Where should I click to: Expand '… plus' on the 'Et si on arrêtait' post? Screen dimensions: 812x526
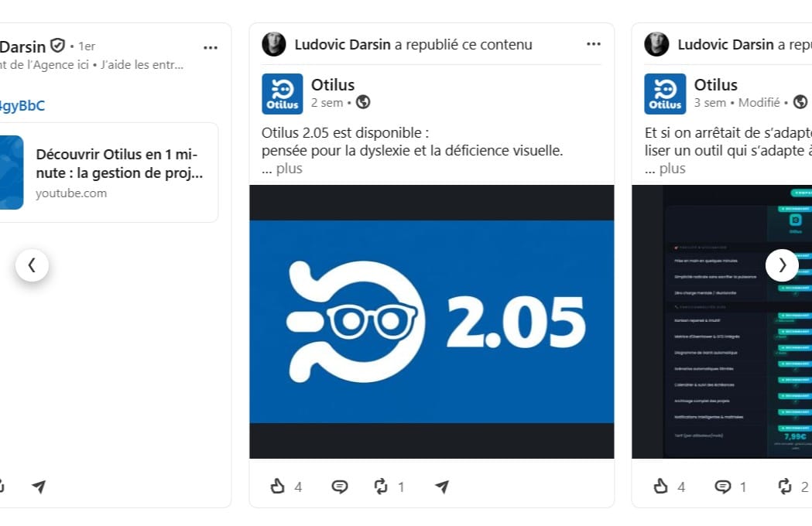665,169
